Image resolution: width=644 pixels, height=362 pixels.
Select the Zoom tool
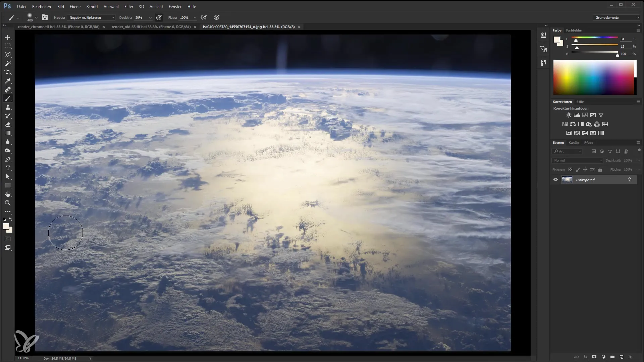pyautogui.click(x=8, y=203)
